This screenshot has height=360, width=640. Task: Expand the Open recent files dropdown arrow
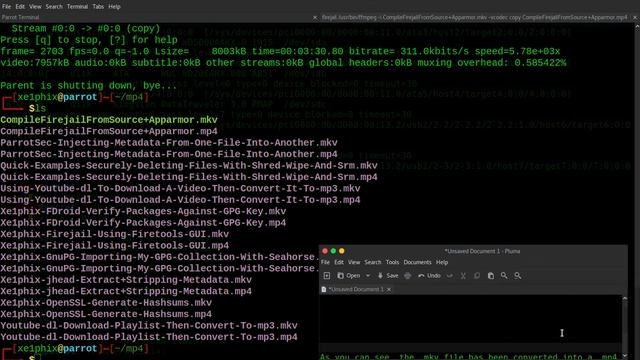(368, 276)
